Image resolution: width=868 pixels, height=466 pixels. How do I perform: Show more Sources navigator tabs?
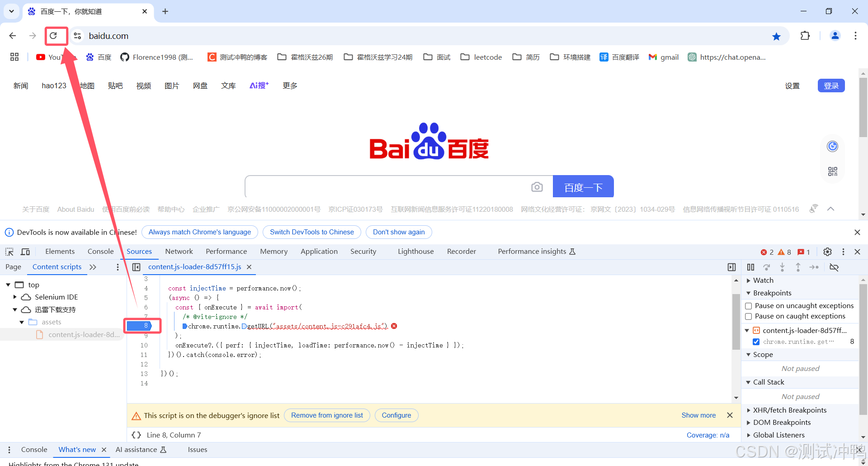(93, 267)
